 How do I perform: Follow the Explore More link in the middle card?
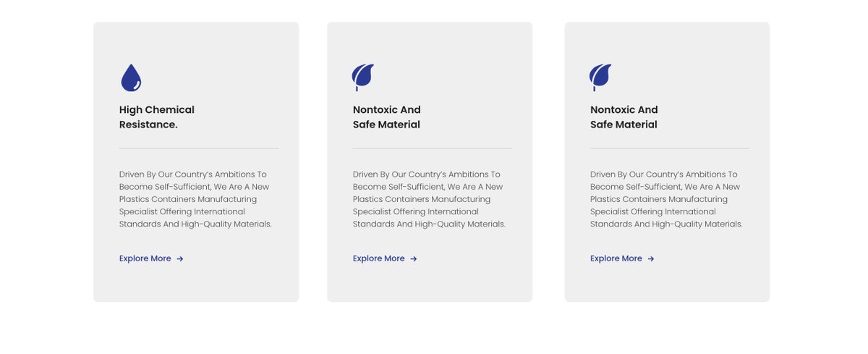[379, 258]
